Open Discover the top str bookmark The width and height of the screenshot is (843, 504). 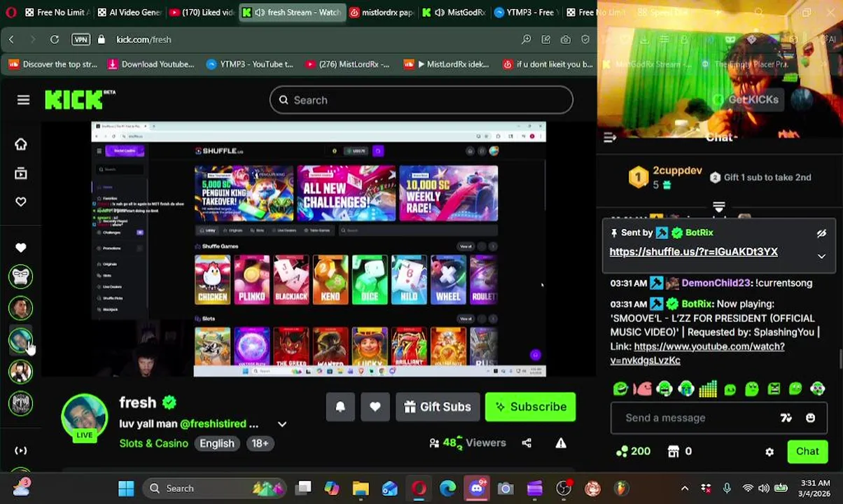[x=53, y=64]
